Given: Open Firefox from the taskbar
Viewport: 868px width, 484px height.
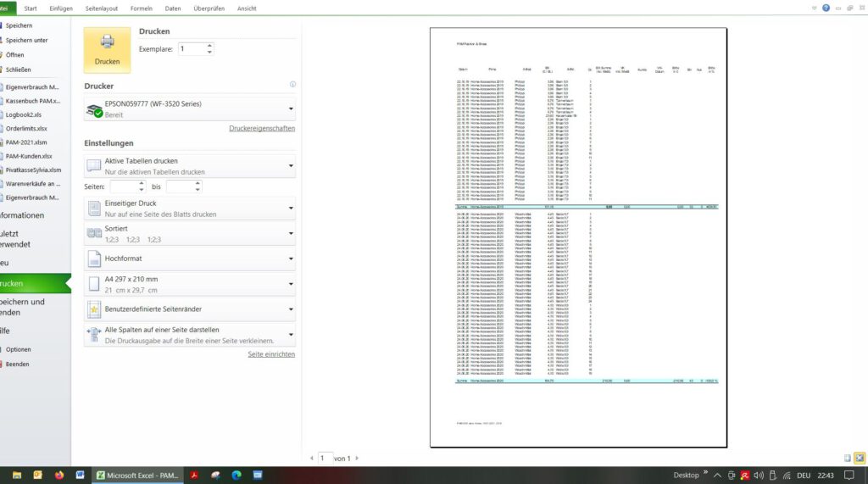Looking at the screenshot, I should point(59,475).
